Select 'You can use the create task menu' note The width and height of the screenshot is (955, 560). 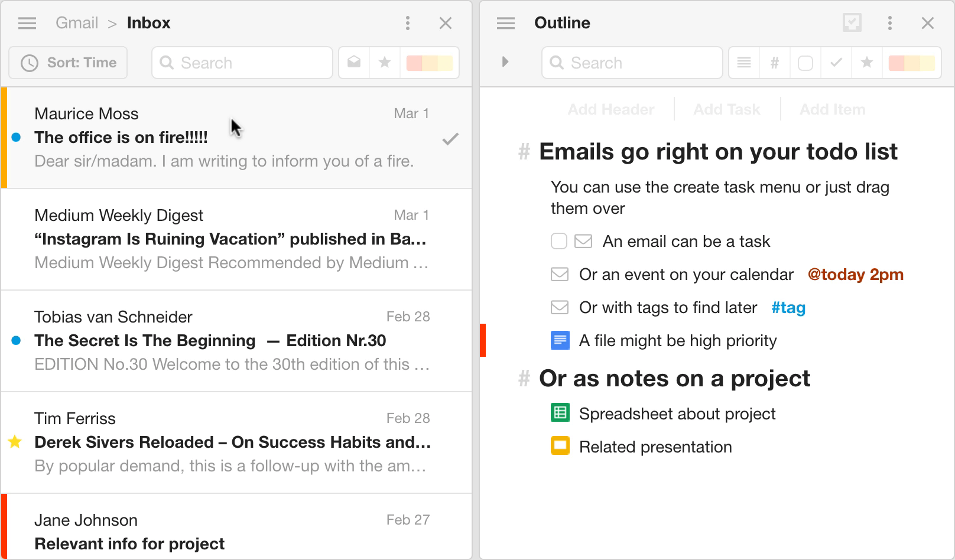click(720, 197)
